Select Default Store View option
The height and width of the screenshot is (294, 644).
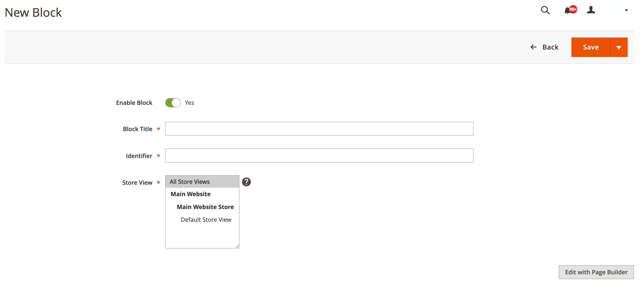pos(206,219)
